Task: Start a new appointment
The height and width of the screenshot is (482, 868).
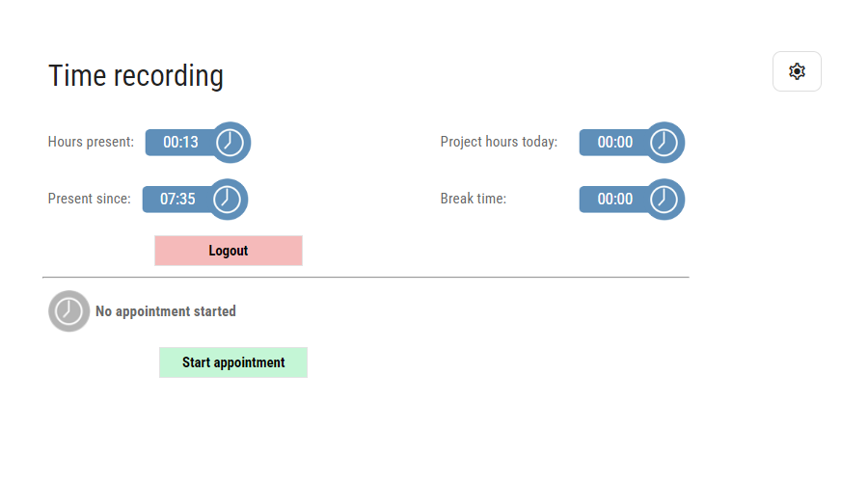Action: [x=233, y=362]
